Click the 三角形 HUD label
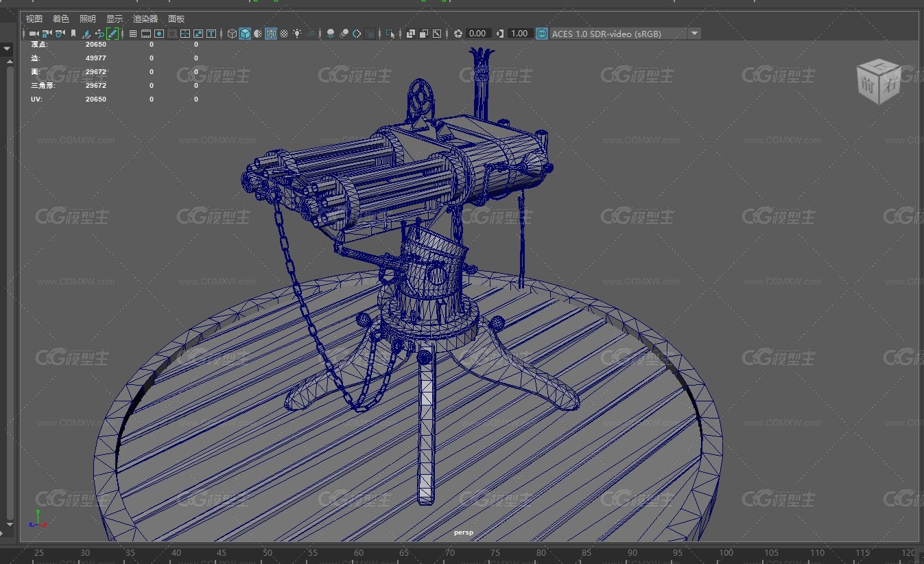Viewport: 924px width, 564px height. pos(43,86)
